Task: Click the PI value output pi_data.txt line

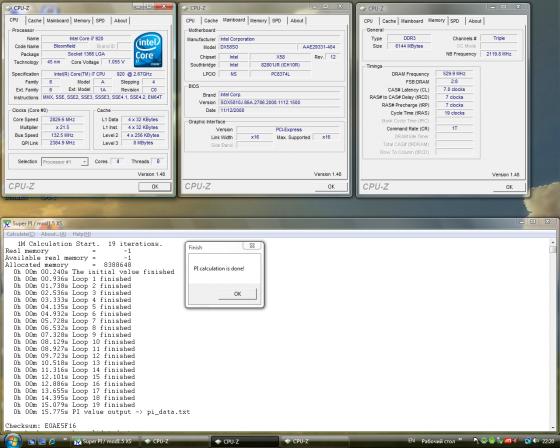Action: click(101, 412)
